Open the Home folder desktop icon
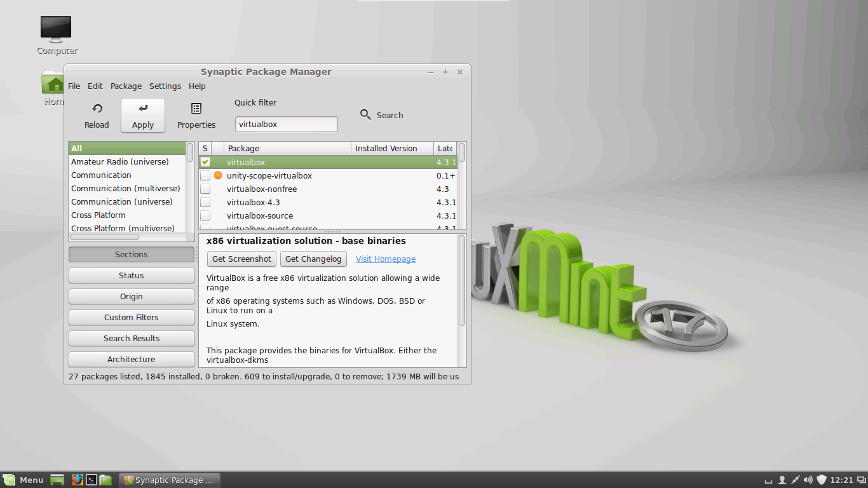The width and height of the screenshot is (868, 488). click(x=54, y=88)
